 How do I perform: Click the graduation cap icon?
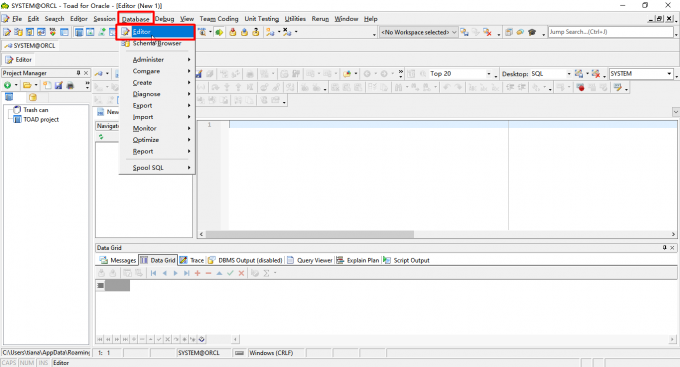tap(532, 32)
